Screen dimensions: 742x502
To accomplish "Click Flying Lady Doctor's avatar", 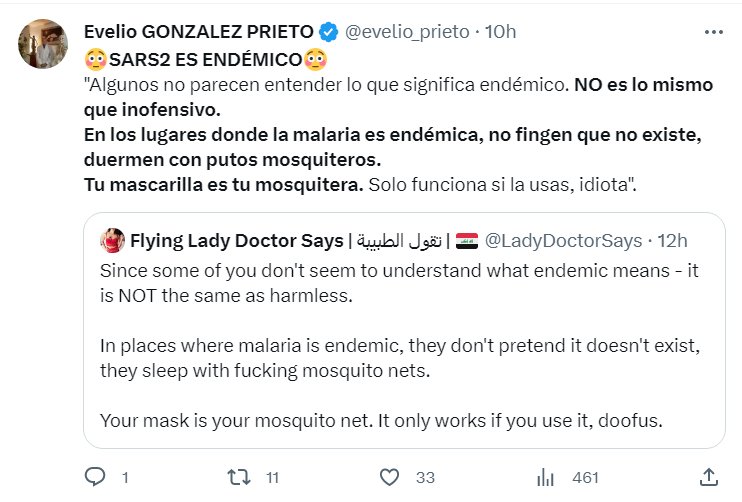I will click(112, 241).
